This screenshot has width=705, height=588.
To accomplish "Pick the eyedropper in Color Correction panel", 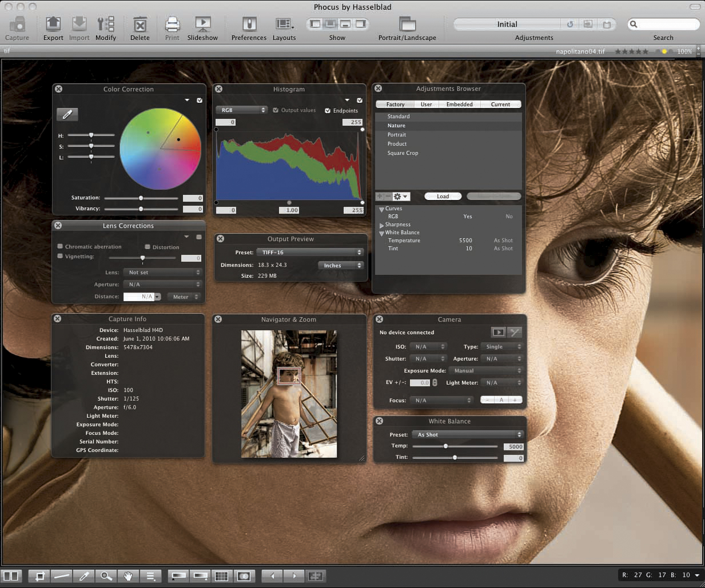I will (x=67, y=114).
